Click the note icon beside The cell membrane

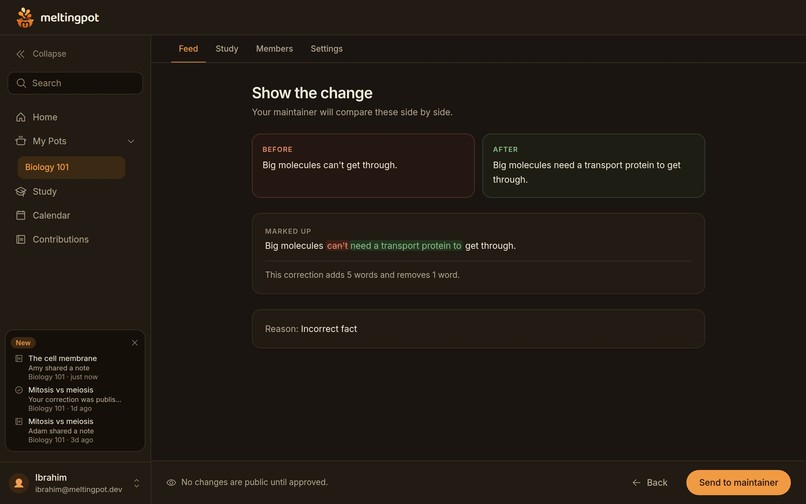point(19,358)
